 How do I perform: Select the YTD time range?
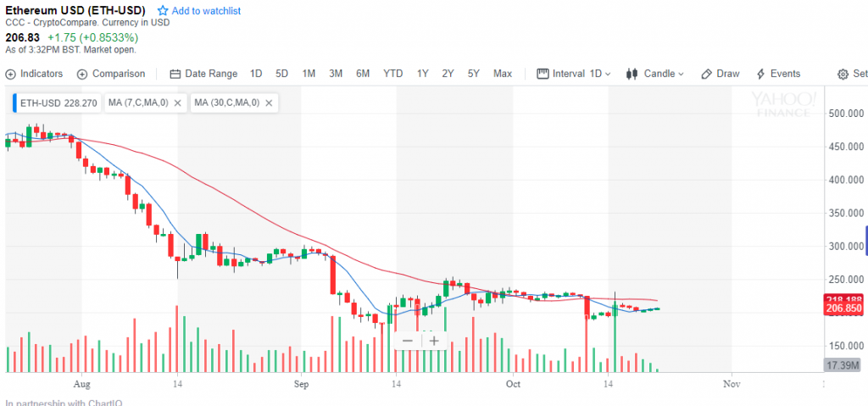coord(393,74)
